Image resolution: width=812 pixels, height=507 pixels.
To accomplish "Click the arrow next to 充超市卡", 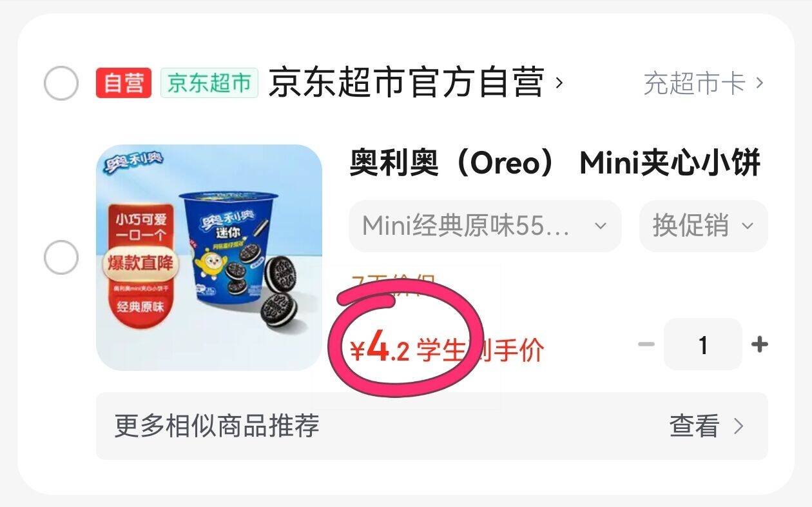I will pyautogui.click(x=759, y=83).
